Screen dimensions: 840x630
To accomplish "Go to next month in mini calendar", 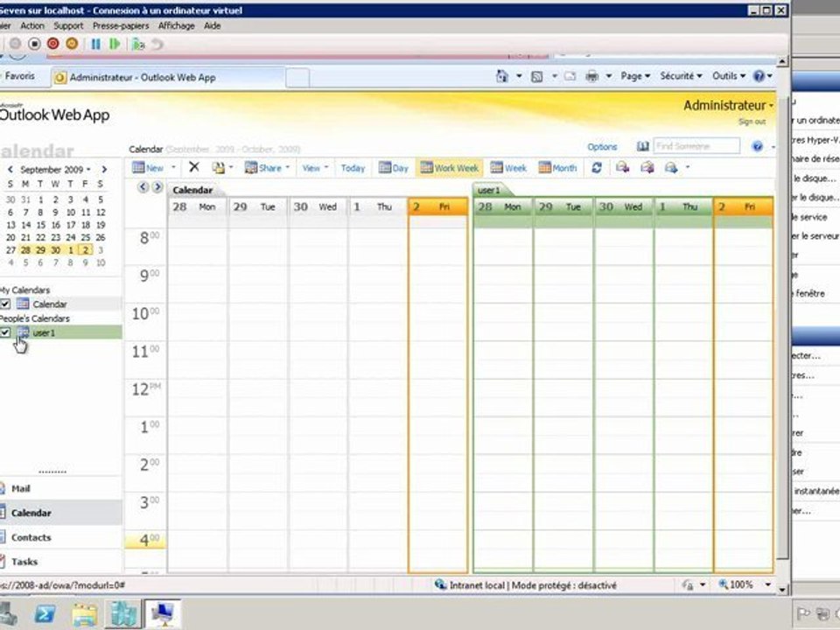I will (104, 169).
